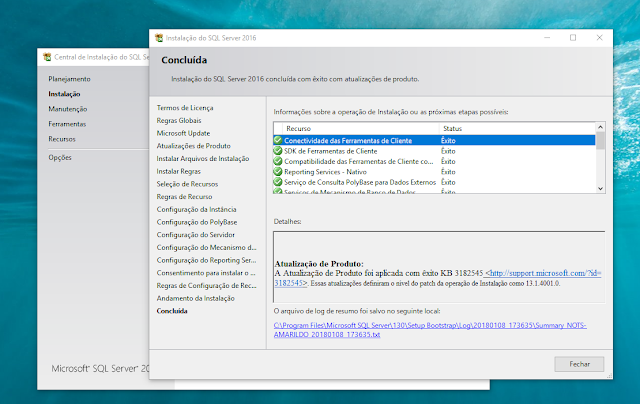Click green check icon for Compatibilidade das Ferramentas
The height and width of the screenshot is (404, 640).
coord(278,161)
